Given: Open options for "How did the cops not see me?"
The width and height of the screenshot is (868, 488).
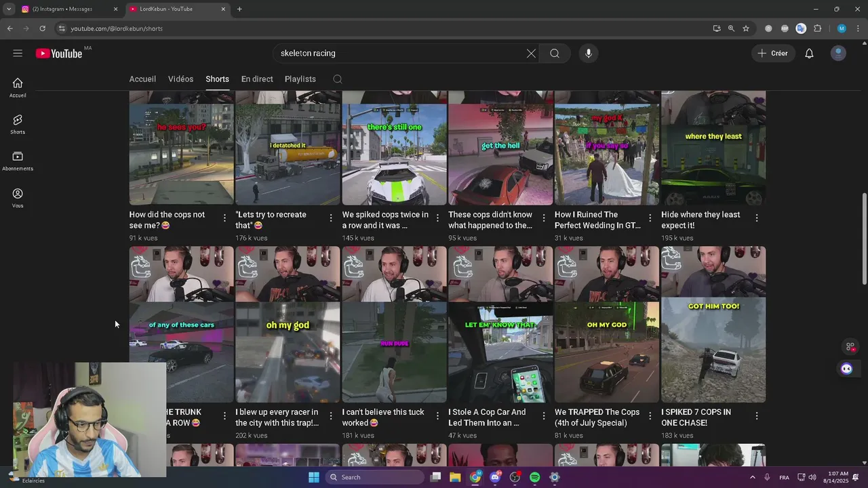Looking at the screenshot, I should pos(224,218).
